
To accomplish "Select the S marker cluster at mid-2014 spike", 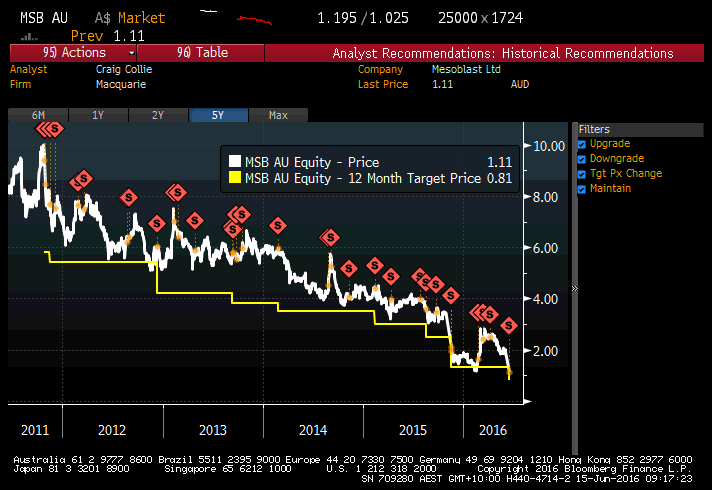I will tap(330, 237).
